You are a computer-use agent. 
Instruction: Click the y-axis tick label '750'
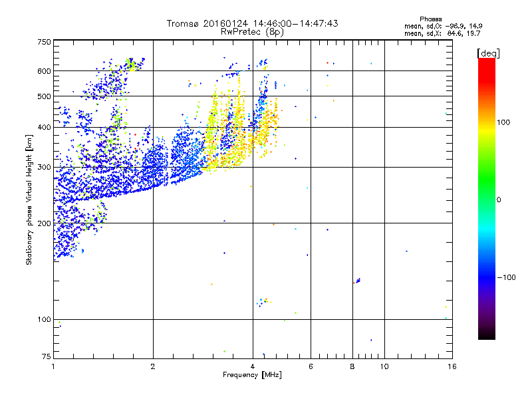pyautogui.click(x=44, y=42)
